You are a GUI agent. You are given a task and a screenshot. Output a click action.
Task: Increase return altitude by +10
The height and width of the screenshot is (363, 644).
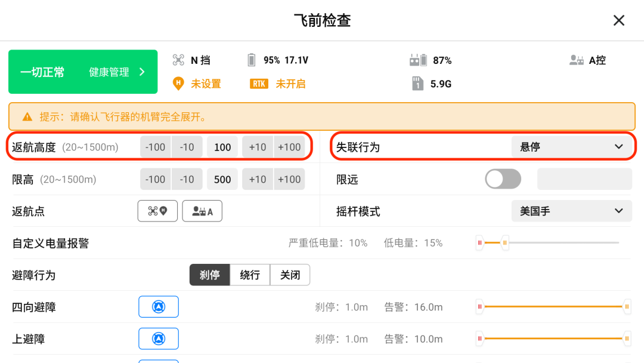258,147
